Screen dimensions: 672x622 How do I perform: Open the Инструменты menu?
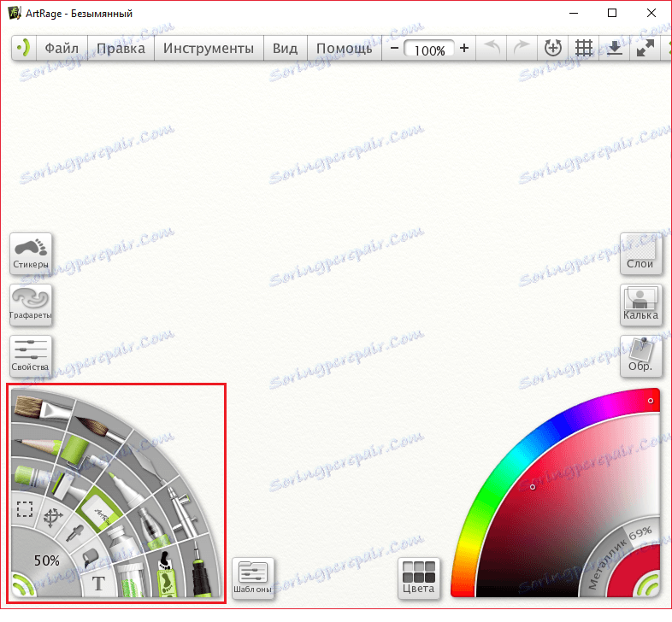209,48
